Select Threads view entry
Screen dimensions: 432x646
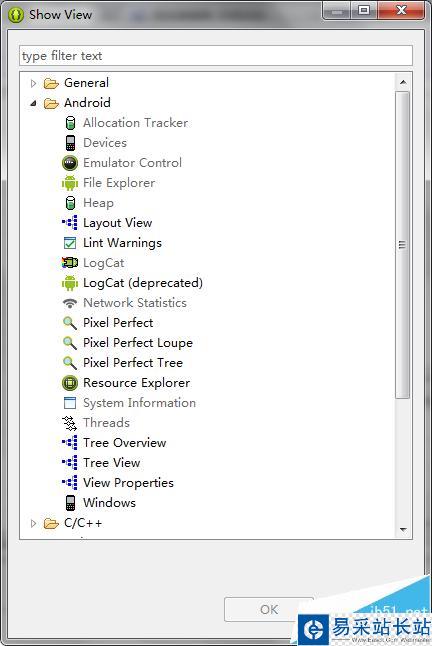point(106,423)
